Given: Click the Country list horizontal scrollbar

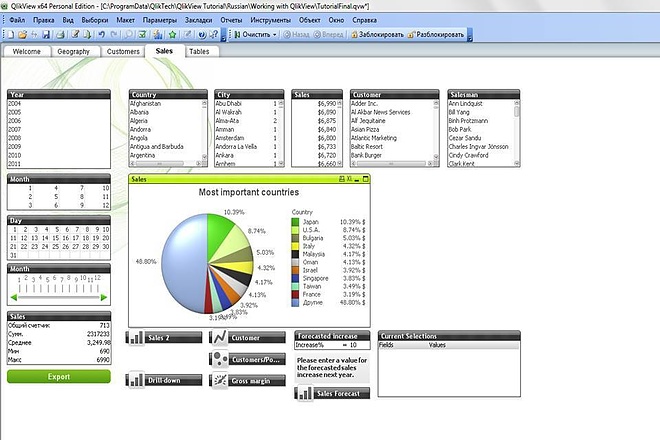Looking at the screenshot, I should pos(167,163).
